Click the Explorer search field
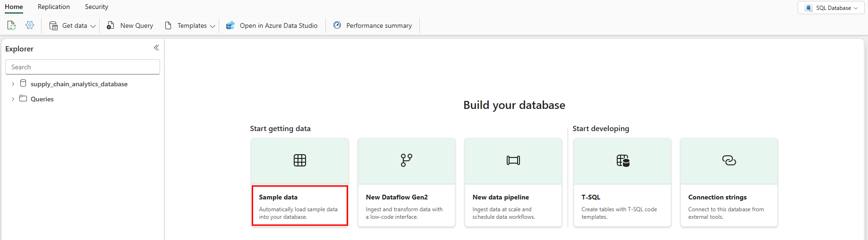Image resolution: width=868 pixels, height=240 pixels. click(83, 67)
